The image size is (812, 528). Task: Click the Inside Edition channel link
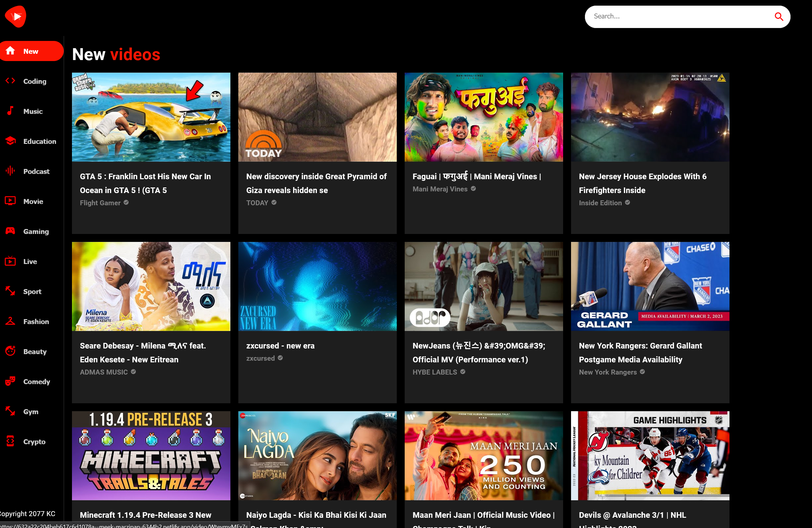600,203
